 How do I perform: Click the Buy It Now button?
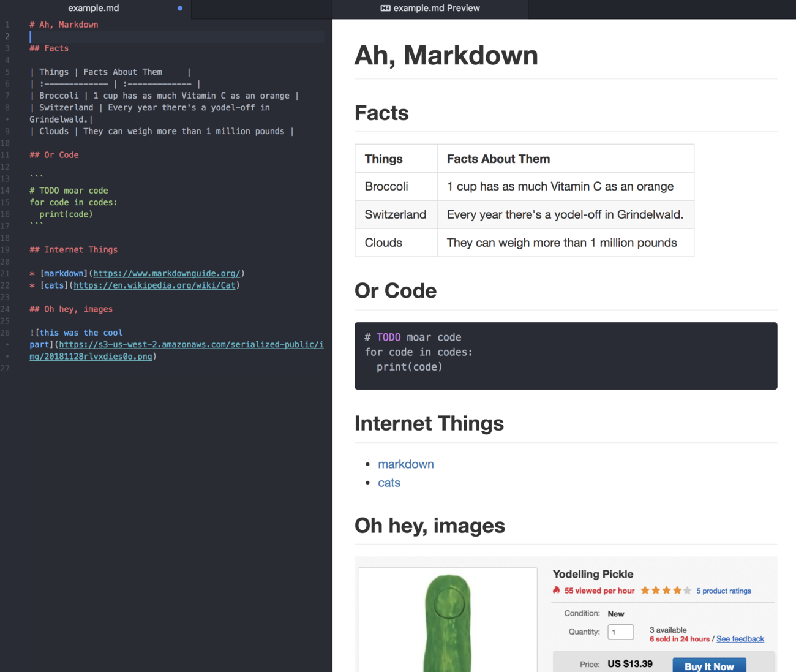(x=709, y=665)
